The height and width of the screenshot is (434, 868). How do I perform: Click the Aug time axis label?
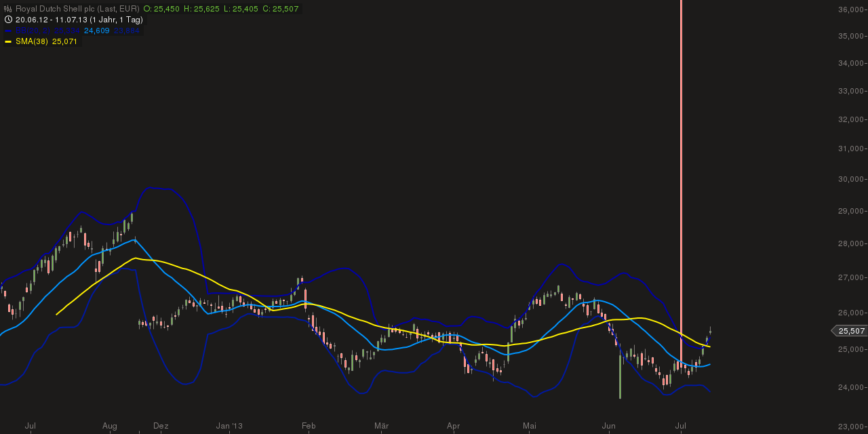pos(110,426)
